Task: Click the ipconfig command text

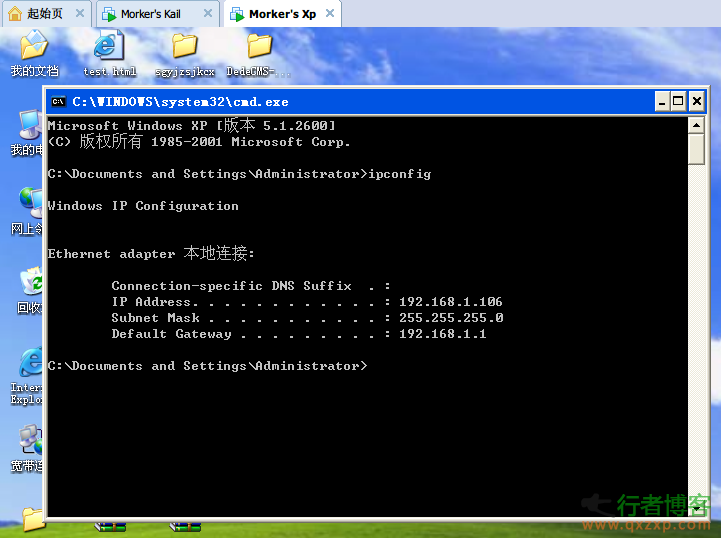Action: 400,174
